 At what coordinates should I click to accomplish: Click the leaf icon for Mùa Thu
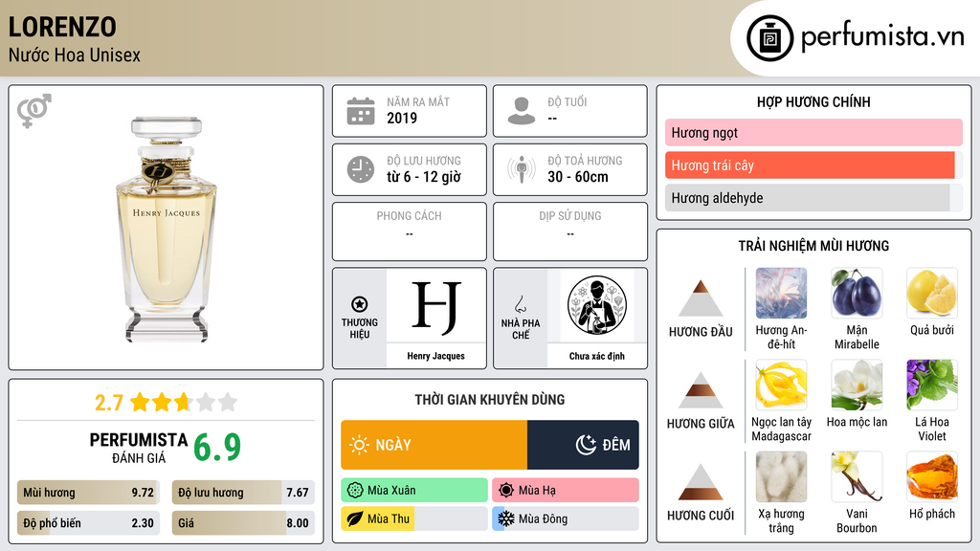tap(355, 518)
